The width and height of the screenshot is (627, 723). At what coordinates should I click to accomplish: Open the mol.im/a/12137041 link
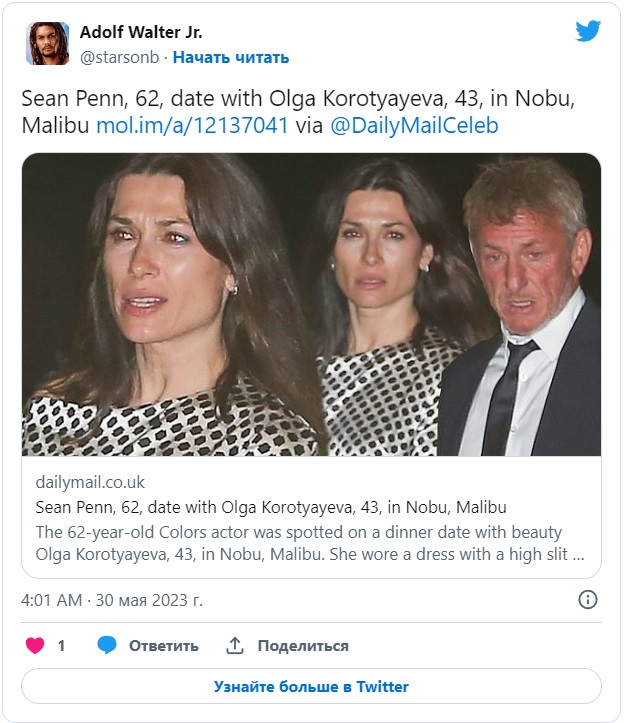click(193, 125)
